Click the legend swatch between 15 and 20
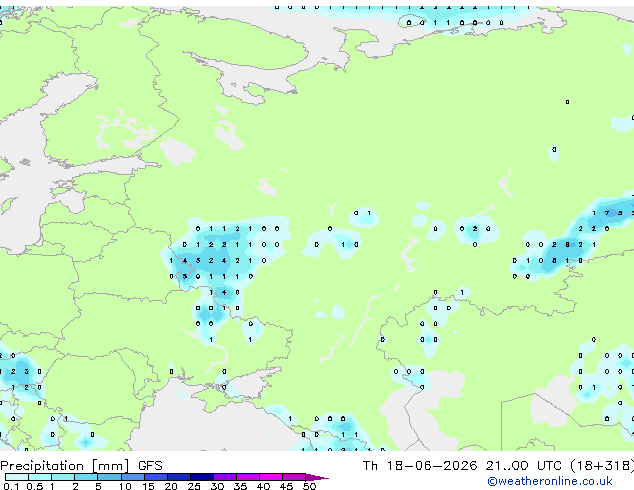This screenshot has width=634, height=490. point(156,477)
